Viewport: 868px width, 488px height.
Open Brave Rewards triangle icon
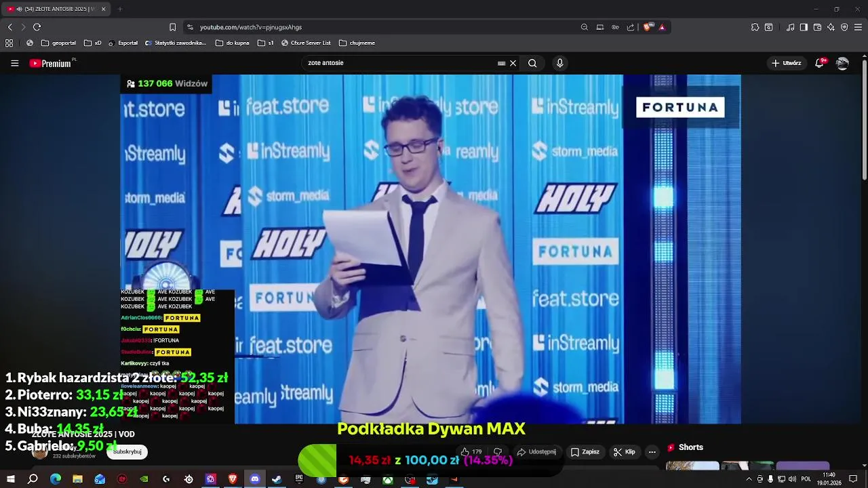662,27
